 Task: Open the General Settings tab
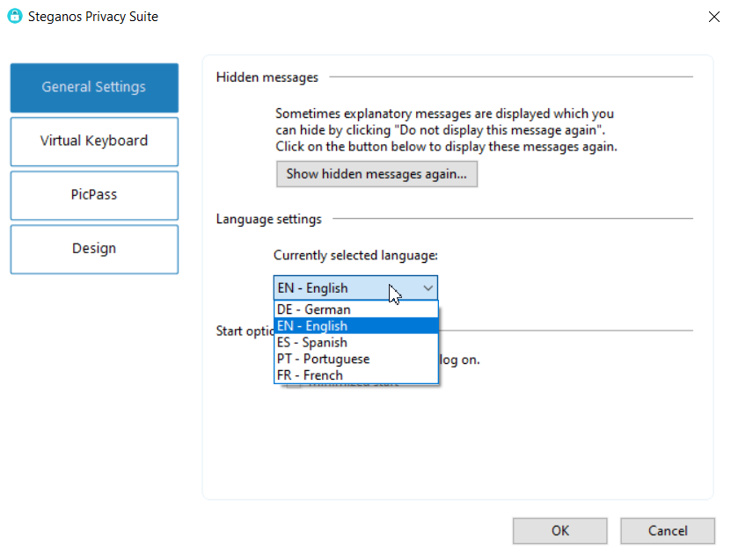[x=94, y=88]
